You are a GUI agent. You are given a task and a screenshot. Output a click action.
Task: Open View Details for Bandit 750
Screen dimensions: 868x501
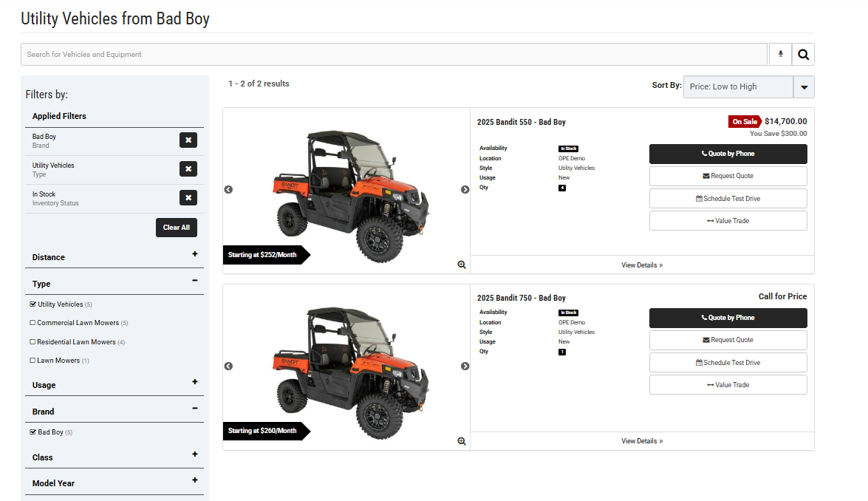tap(642, 441)
